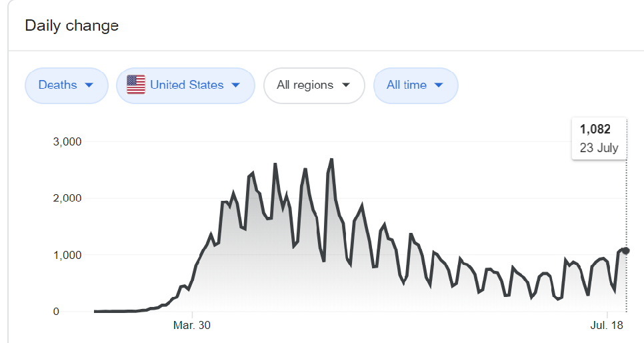Click the Jul. 18 axis label
Image resolution: width=644 pixels, height=343 pixels.
point(607,325)
